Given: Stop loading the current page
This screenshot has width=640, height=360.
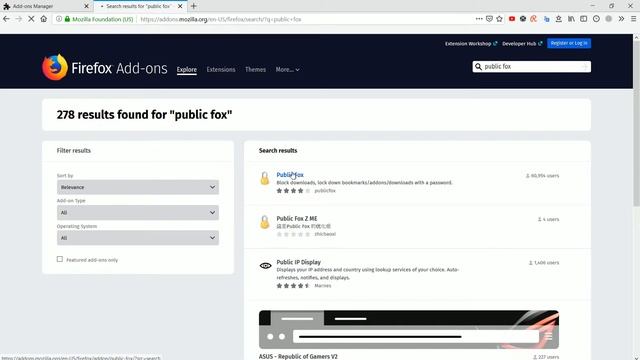Looking at the screenshot, I should pyautogui.click(x=31, y=19).
